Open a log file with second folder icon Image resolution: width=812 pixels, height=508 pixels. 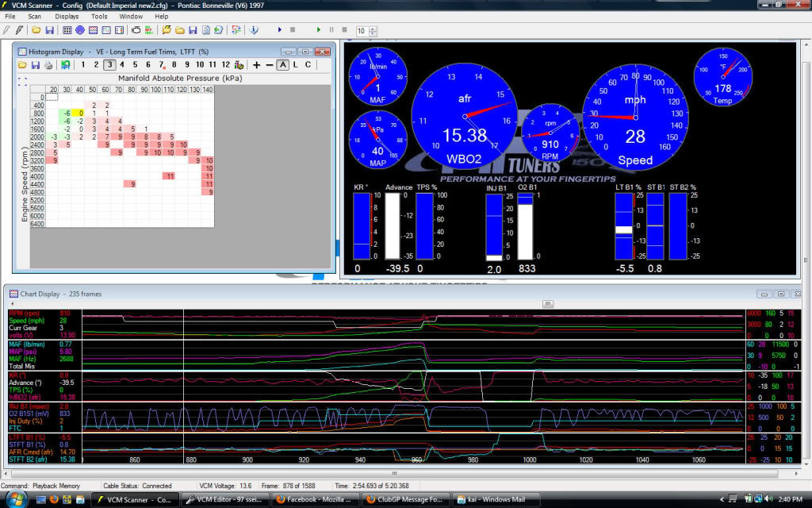[x=180, y=30]
